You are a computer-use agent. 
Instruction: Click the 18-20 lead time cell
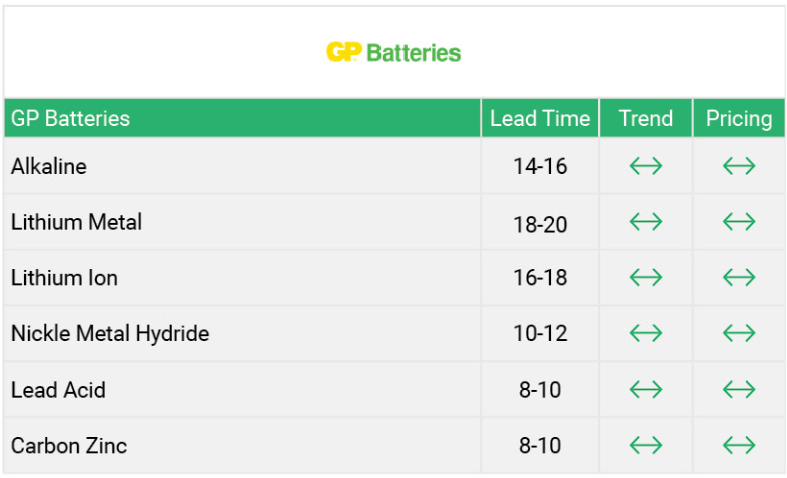(540, 222)
